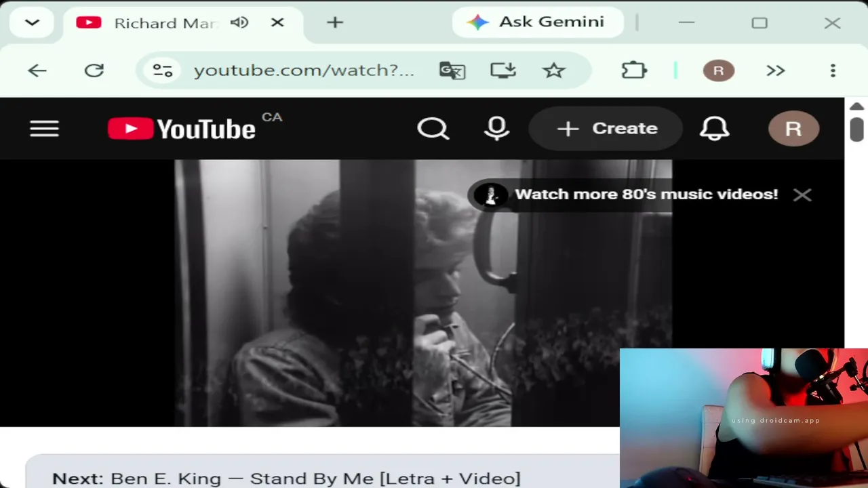Close the Richard Marx browser tab
Viewport: 868px width, 488px height.
click(x=277, y=22)
